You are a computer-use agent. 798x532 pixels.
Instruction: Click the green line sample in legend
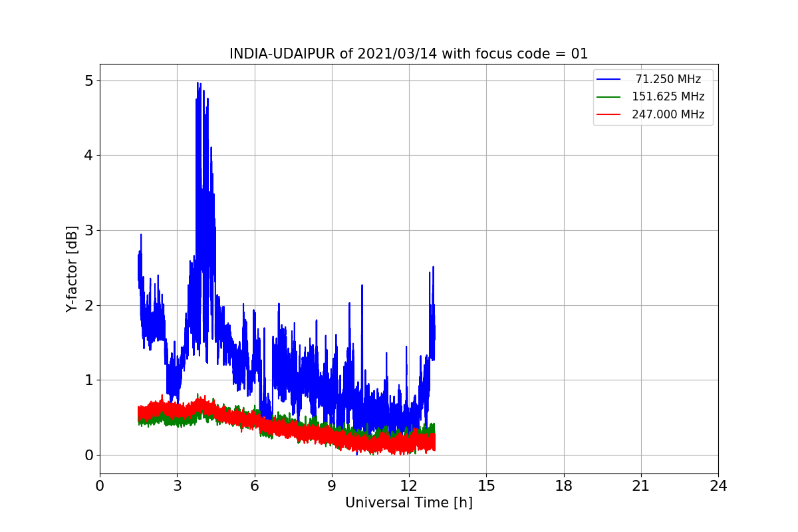tap(608, 97)
